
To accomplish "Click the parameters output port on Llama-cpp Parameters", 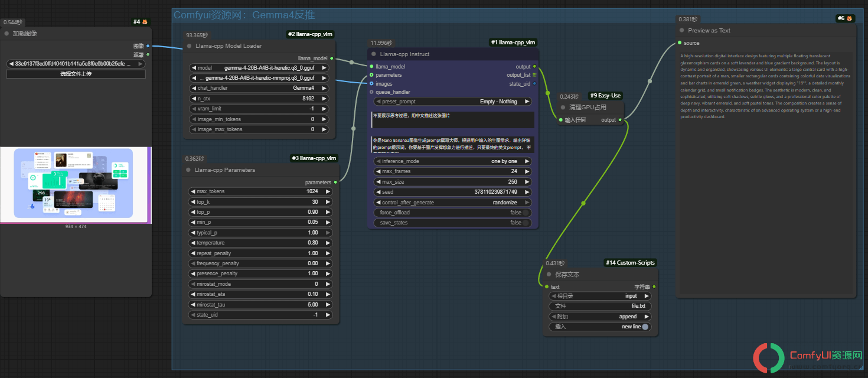I will [x=335, y=182].
